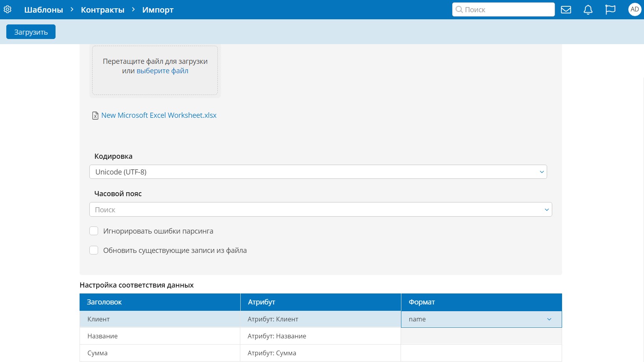
Task: Click the выберите файл link
Action: pyautogui.click(x=162, y=71)
